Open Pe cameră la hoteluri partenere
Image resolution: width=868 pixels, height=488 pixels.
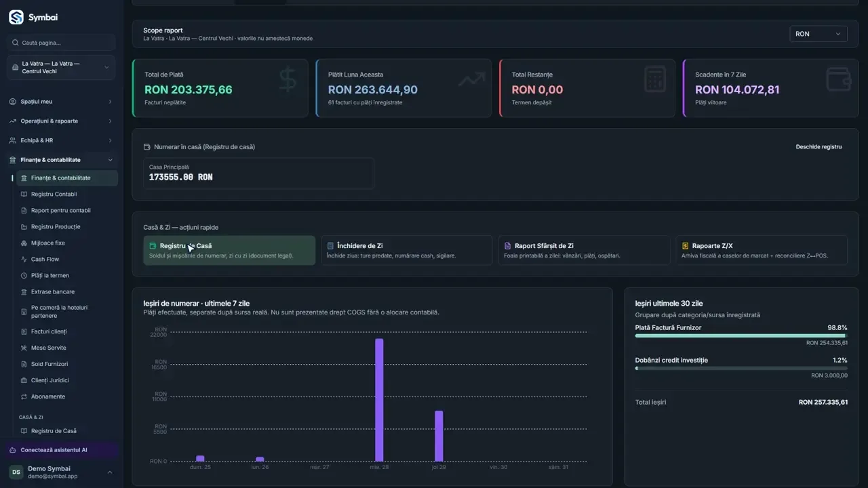coord(67,312)
